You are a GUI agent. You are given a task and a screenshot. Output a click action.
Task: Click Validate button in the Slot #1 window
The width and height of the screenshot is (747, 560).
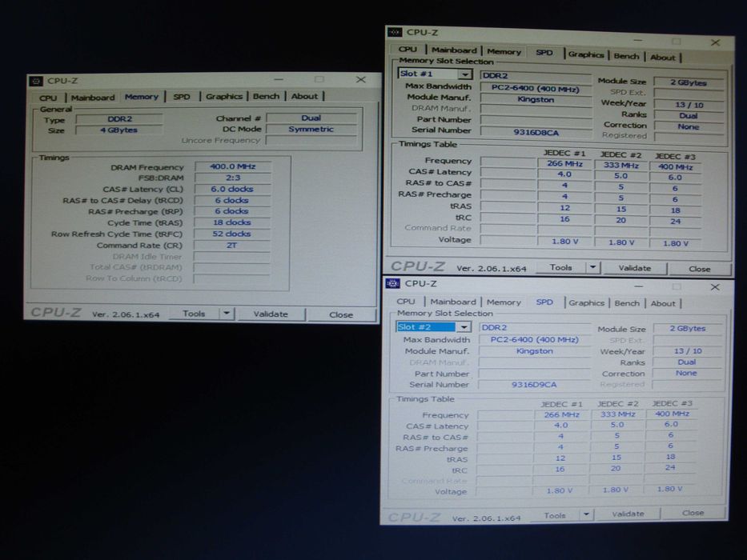[634, 268]
